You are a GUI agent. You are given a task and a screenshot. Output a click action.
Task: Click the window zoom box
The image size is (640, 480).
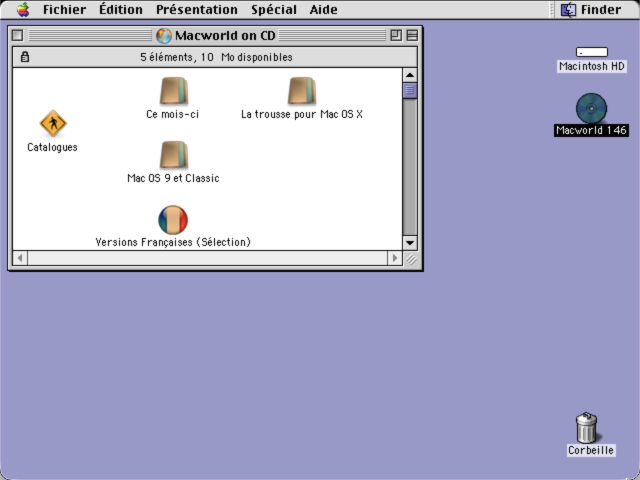[x=396, y=36]
